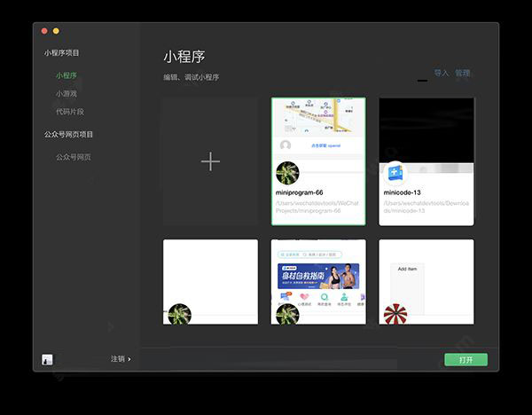532x415 pixels.
Task: Click the minicode-13 blue app icon
Action: click(x=395, y=173)
